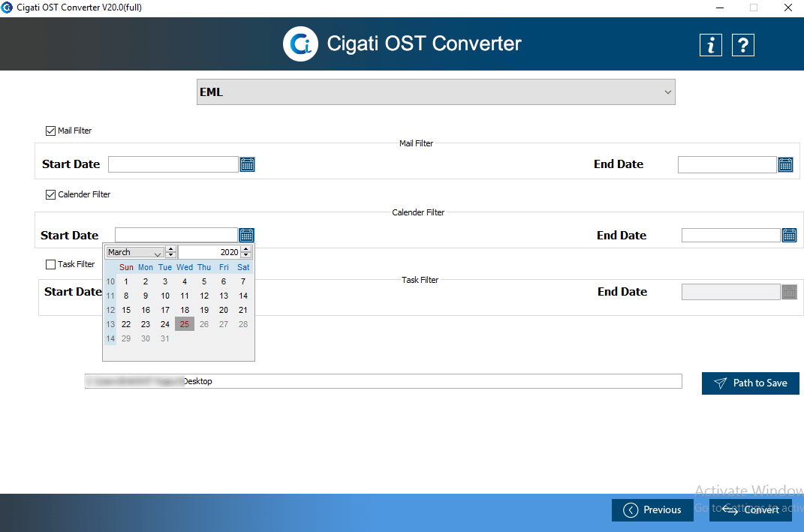Screen dimensions: 804x532
Task: Select March 15 in calendar
Action: pyautogui.click(x=126, y=310)
